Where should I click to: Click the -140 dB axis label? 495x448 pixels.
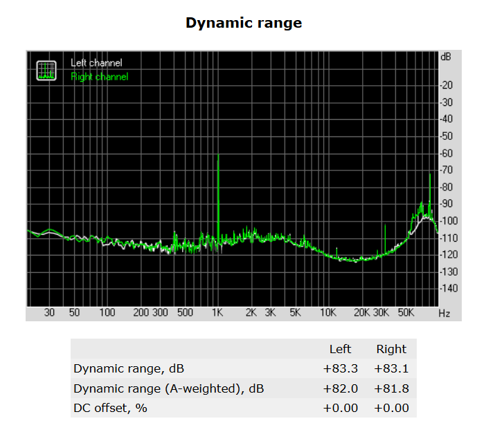coord(449,288)
